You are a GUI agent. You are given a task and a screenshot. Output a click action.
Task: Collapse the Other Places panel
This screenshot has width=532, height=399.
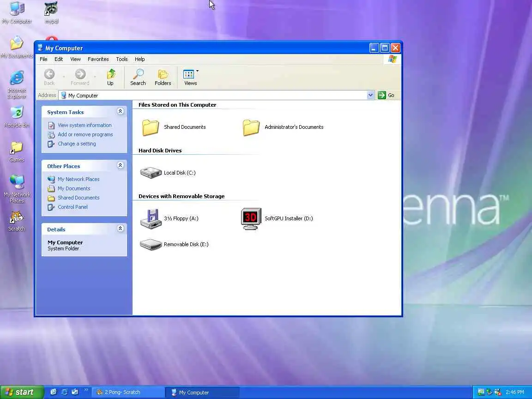pos(120,165)
